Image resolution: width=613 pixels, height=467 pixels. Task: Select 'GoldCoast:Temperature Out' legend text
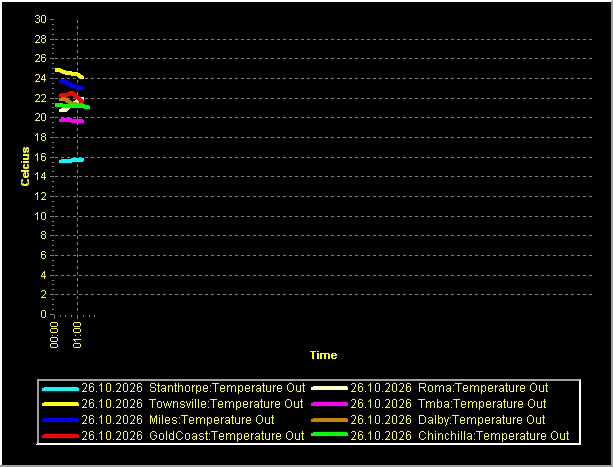point(226,436)
